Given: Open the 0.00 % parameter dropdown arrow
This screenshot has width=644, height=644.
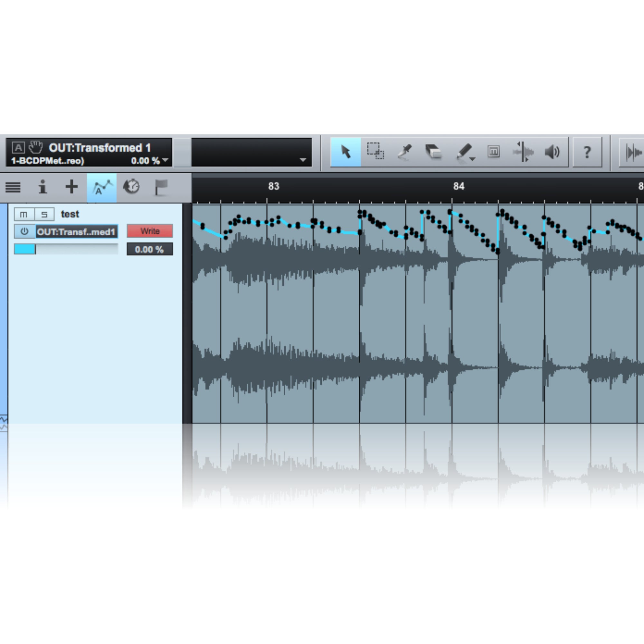Looking at the screenshot, I should click(165, 160).
